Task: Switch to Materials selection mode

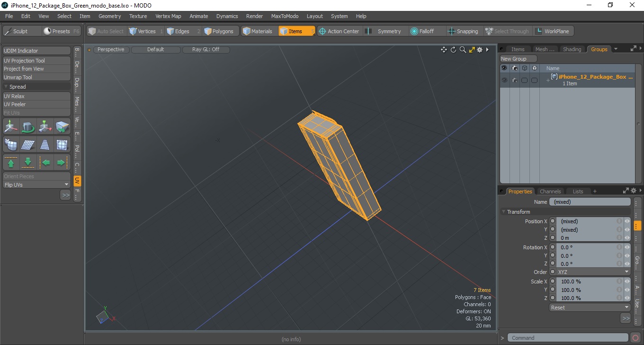Action: (259, 31)
